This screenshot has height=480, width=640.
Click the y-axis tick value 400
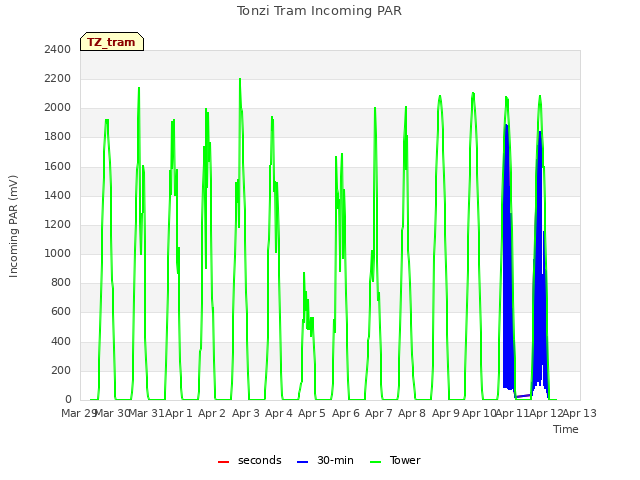[61, 342]
